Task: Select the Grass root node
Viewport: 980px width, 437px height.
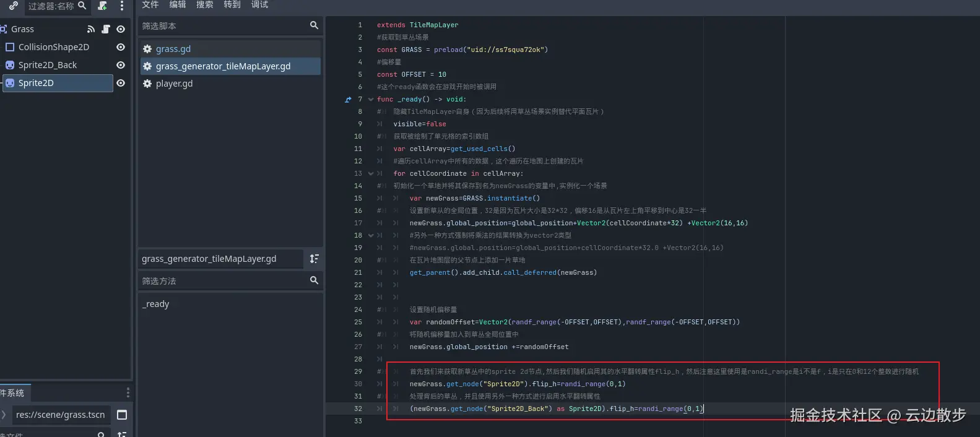Action: [22, 29]
